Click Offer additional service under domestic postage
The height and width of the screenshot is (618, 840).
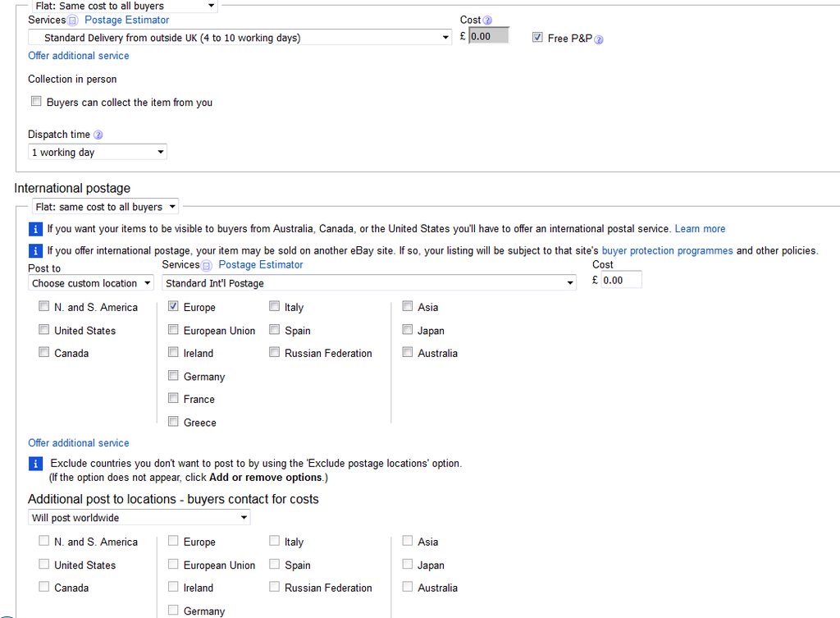pos(79,56)
